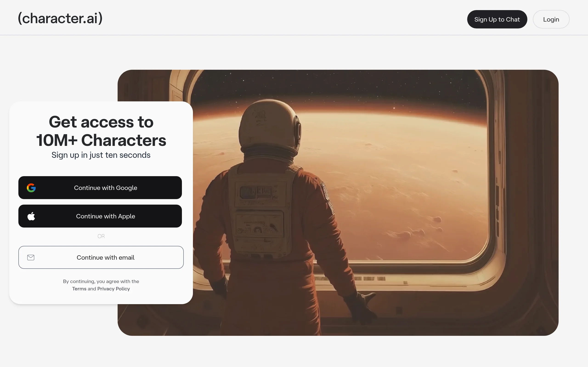The height and width of the screenshot is (367, 588).
Task: Click the "OR" divider text
Action: (101, 236)
